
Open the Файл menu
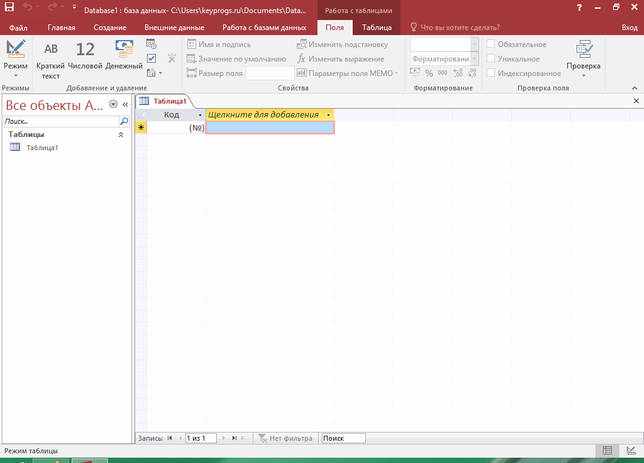pyautogui.click(x=18, y=28)
